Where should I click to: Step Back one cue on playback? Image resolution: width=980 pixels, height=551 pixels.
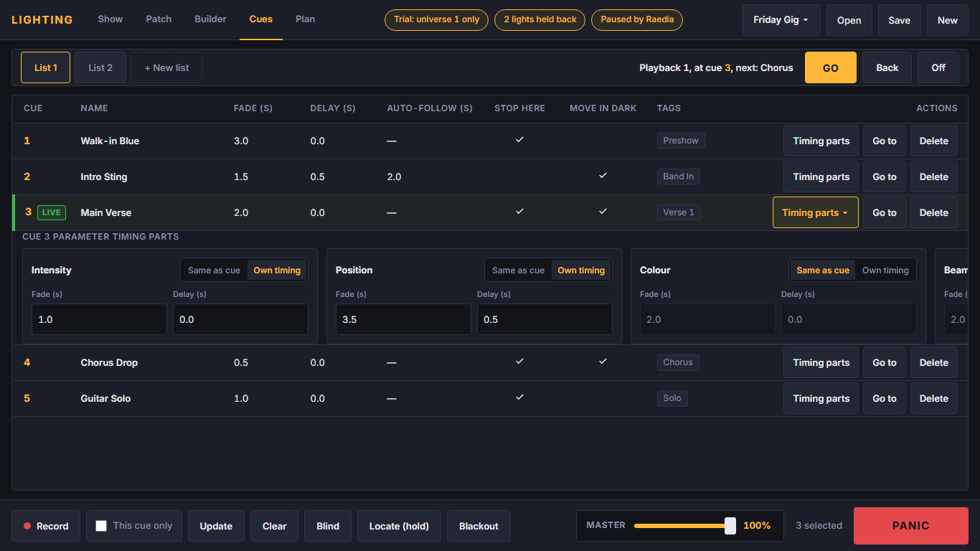[x=887, y=67]
